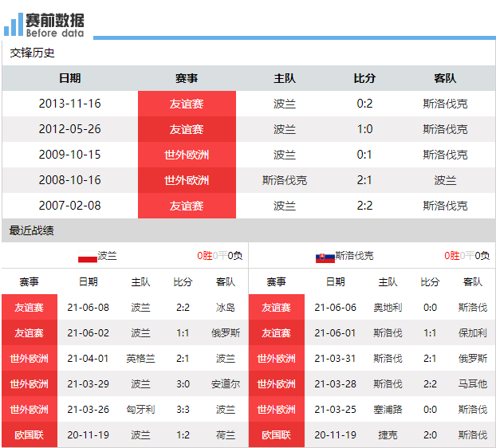
Task: Click 俄罗斯 in Poland's 21-06-02 row
Action: point(226,333)
